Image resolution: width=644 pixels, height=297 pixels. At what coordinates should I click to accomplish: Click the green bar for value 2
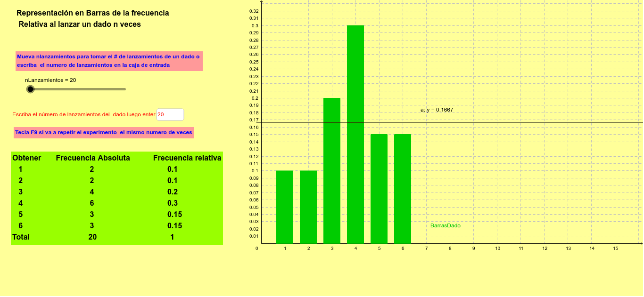pos(308,207)
